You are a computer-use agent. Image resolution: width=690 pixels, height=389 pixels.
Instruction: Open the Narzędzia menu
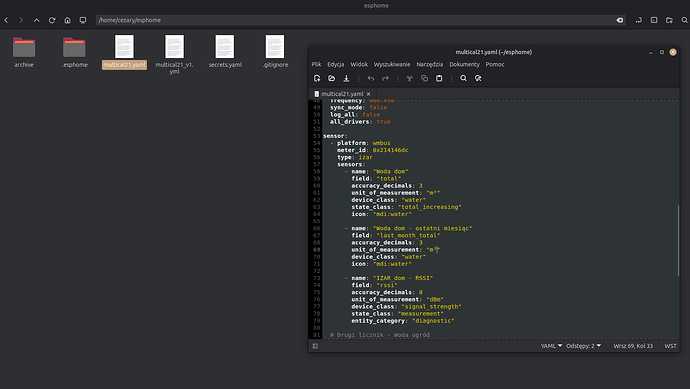point(430,64)
